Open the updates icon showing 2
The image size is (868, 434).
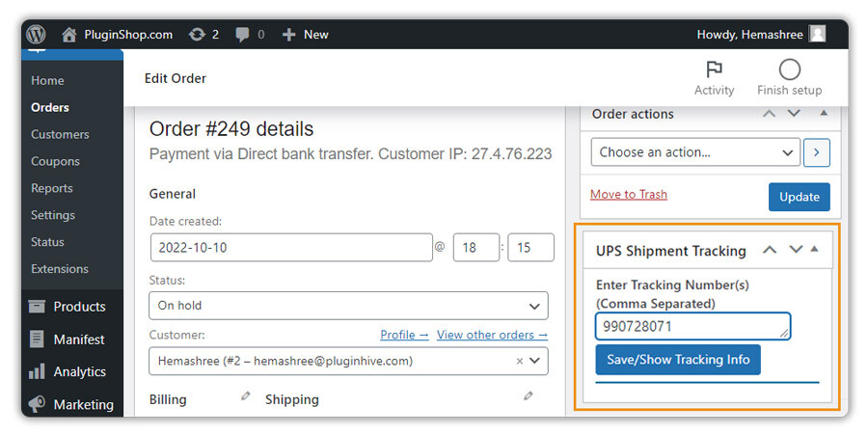click(197, 35)
